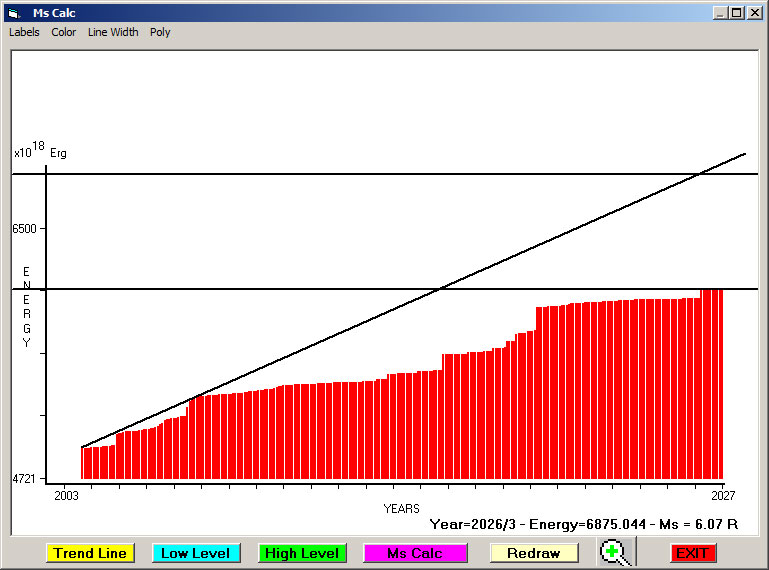Click the first red bar near 2003
Viewport: 769px width, 570px height.
(x=85, y=463)
